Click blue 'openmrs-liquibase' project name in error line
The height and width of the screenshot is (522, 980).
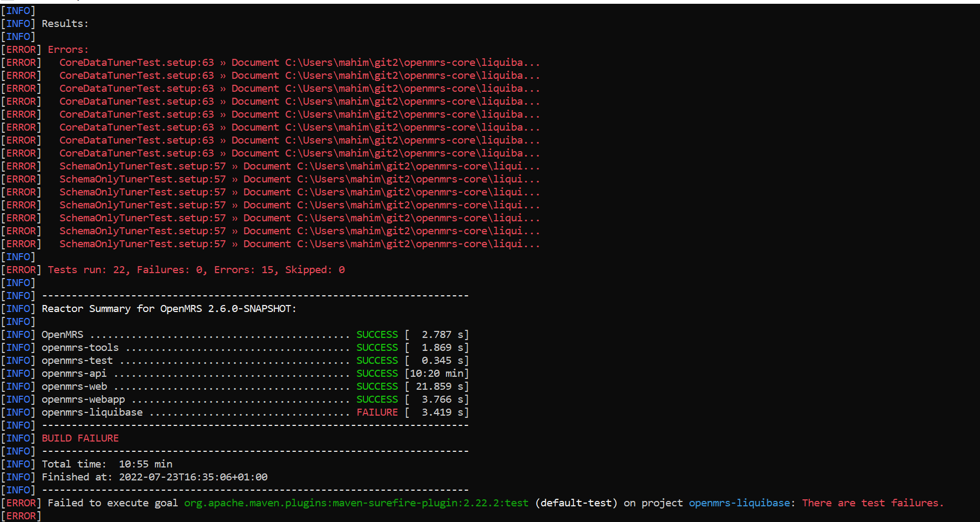740,503
